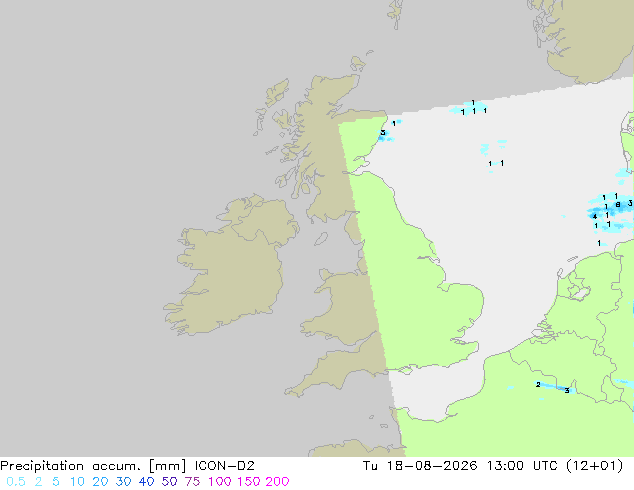The height and width of the screenshot is (490, 634).
Task: Click the '(12+01)' forecast run label
Action: [594, 466]
